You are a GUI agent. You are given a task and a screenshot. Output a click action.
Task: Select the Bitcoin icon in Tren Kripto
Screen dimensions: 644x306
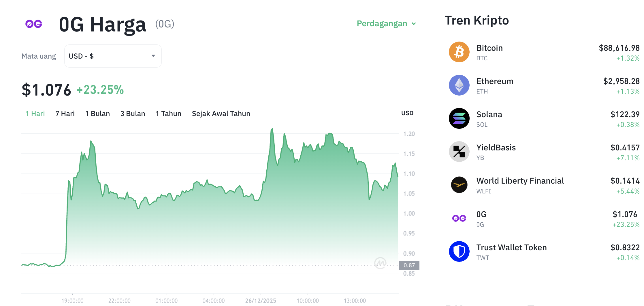click(x=459, y=52)
